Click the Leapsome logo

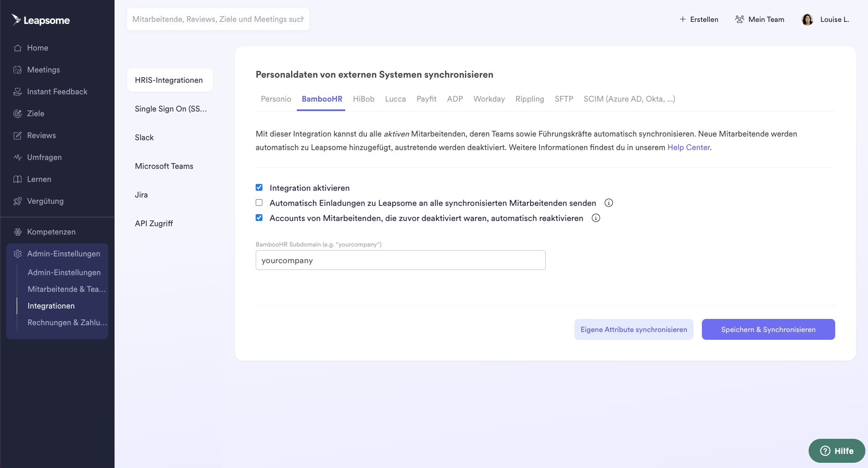(x=41, y=20)
